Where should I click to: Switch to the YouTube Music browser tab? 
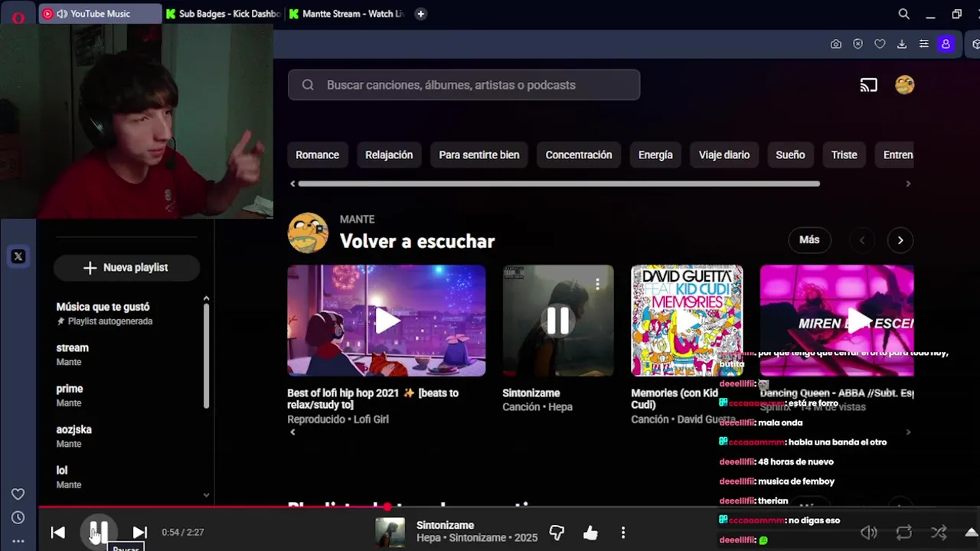pyautogui.click(x=100, y=14)
